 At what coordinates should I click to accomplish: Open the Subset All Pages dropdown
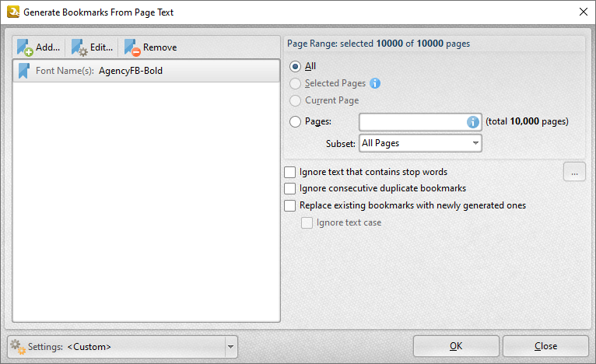(x=420, y=143)
